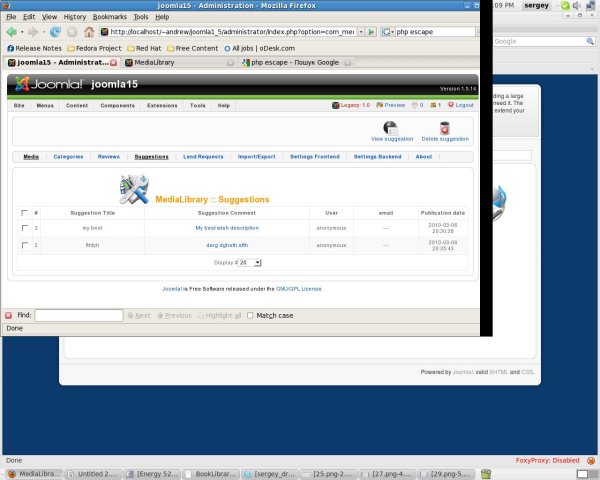
Task: Open All jobs oDesk.com bookmark
Action: click(259, 48)
